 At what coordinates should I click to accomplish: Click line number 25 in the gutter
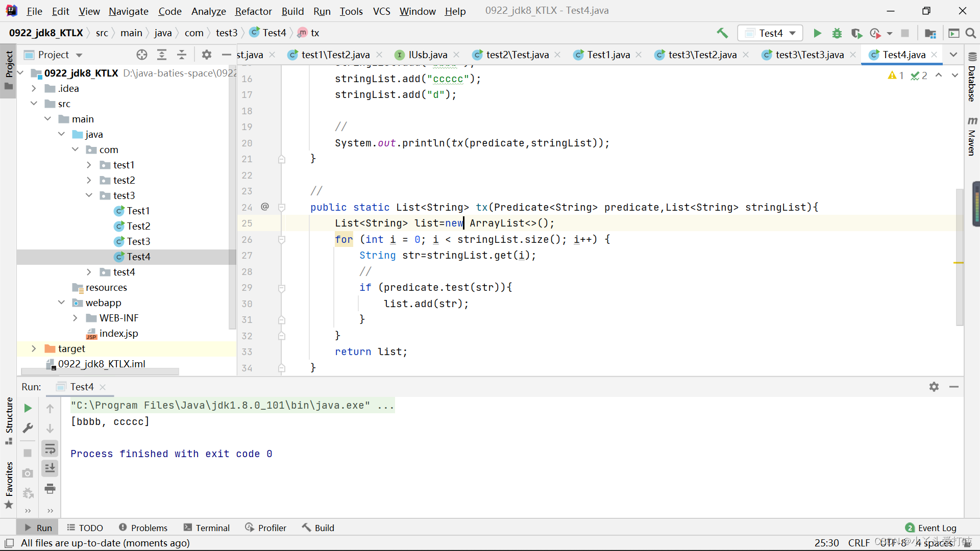tap(247, 223)
